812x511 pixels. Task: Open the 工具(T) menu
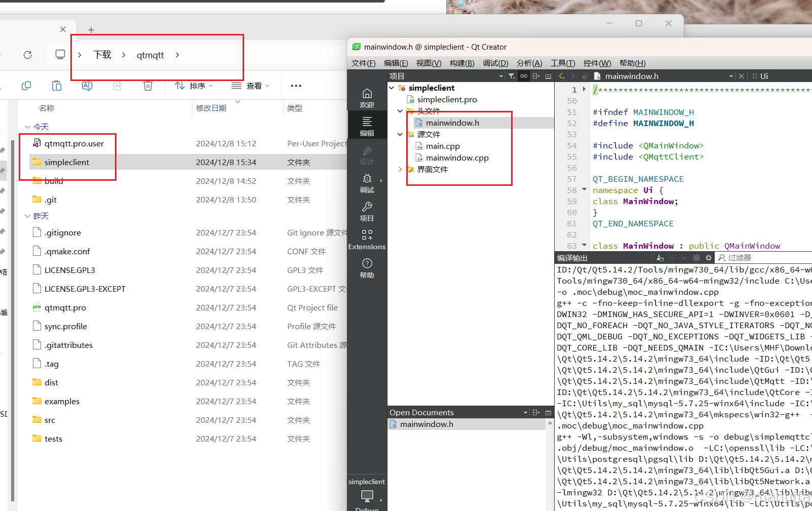(563, 63)
